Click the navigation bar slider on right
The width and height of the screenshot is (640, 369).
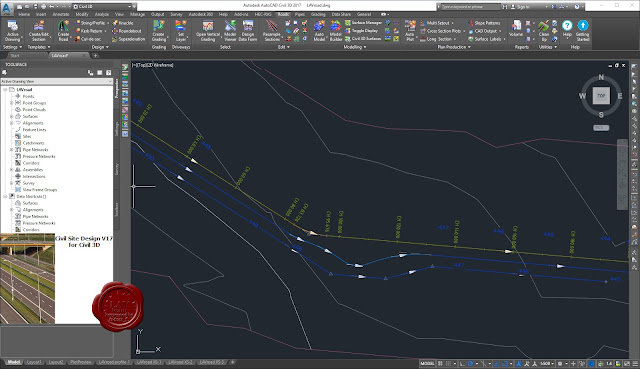622,174
